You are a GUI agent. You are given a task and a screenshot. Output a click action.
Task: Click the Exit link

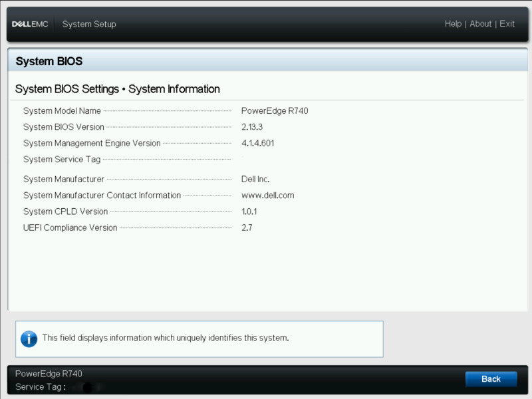pos(507,24)
